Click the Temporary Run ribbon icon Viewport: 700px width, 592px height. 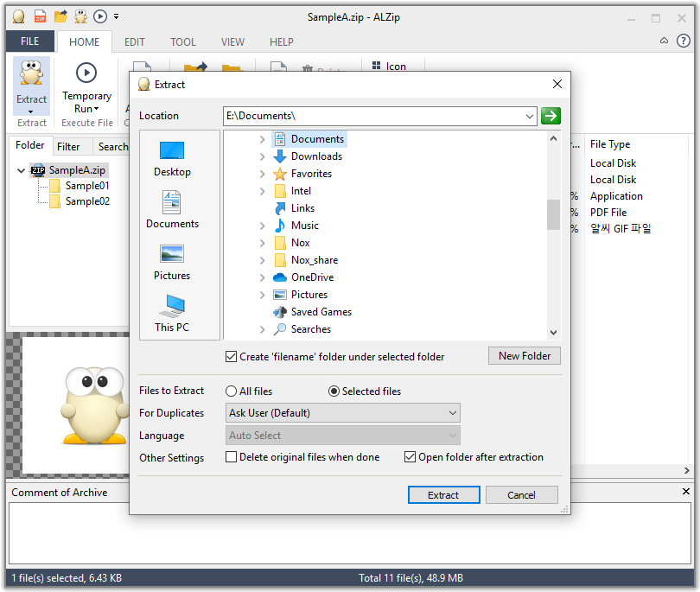tap(86, 73)
